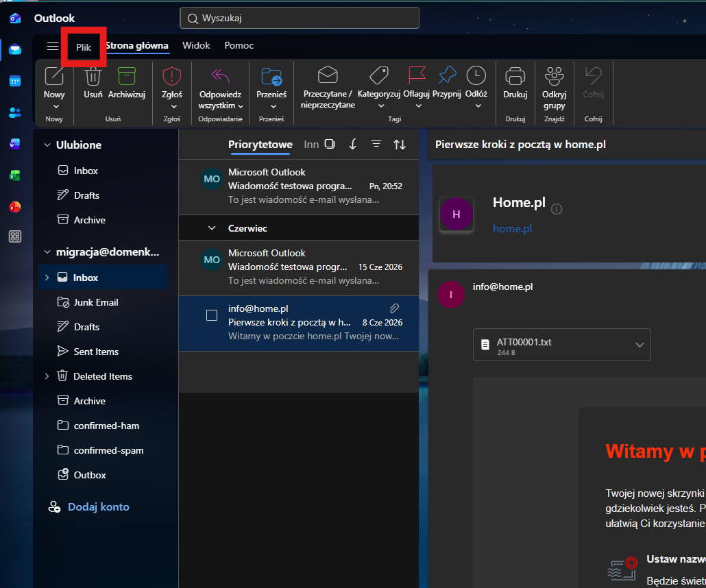This screenshot has height=588, width=706.
Task: Open ATT00001.txt attachment dropdown arrow
Action: 640,345
